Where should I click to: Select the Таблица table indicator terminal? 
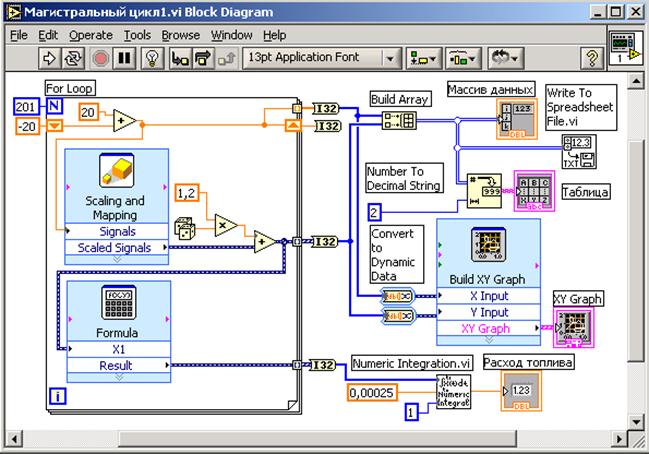pyautogui.click(x=534, y=191)
